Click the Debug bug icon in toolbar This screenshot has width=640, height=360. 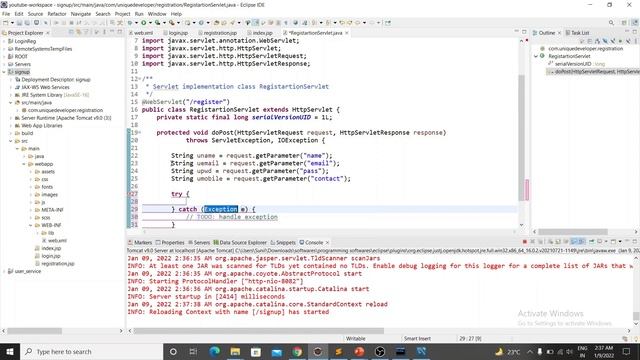click(x=130, y=23)
